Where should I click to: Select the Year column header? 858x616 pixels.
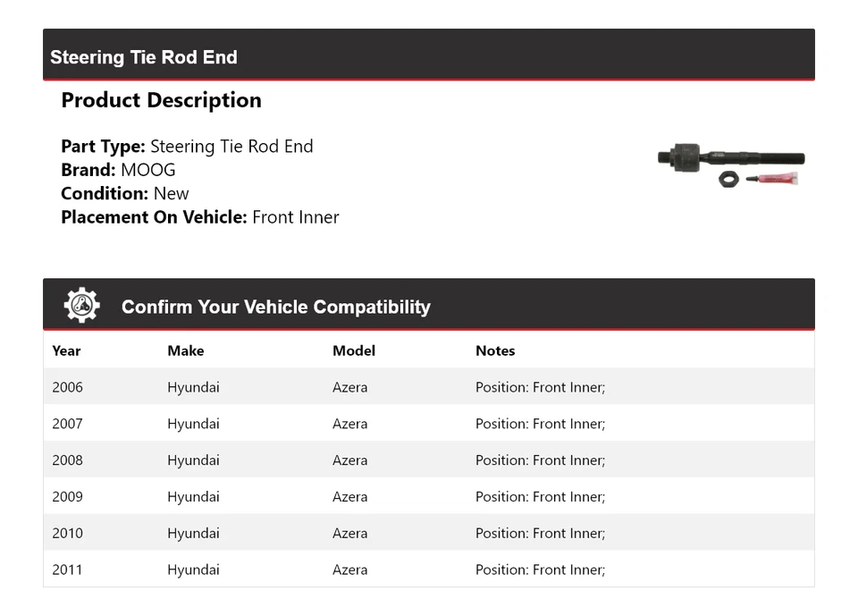(66, 350)
